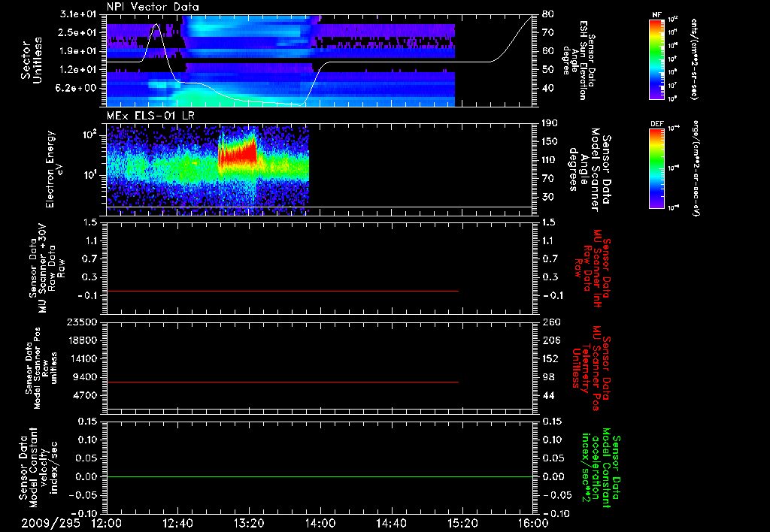The height and width of the screenshot is (532, 770).
Task: Click the cnts/(cm**2-sr-sec) units label
Action: click(x=694, y=59)
